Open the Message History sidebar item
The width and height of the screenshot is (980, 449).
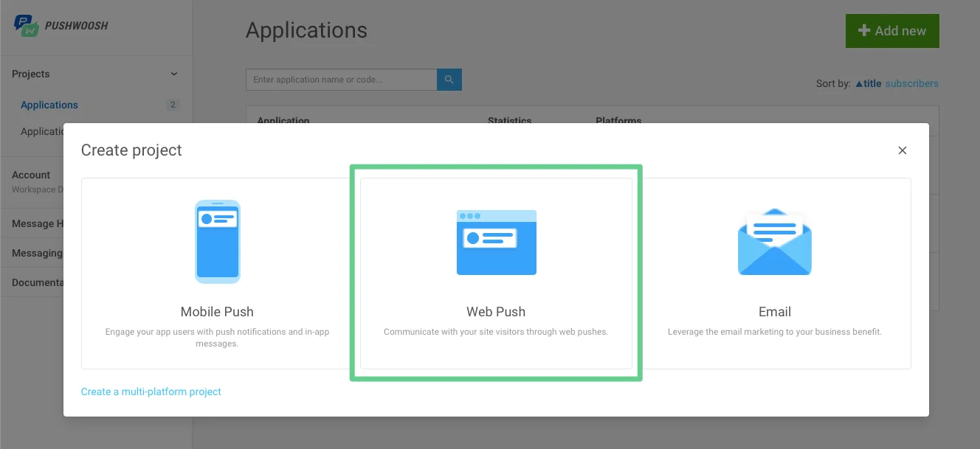tap(33, 223)
